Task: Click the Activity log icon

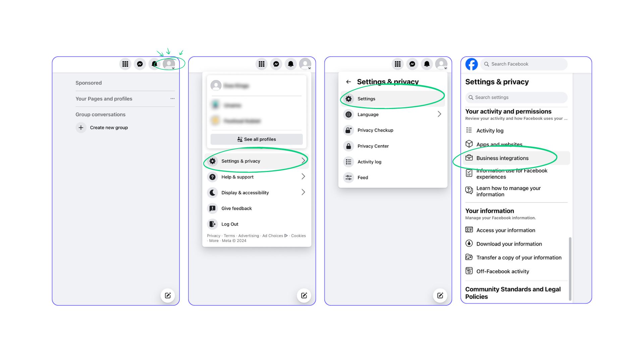Action: pos(470,130)
